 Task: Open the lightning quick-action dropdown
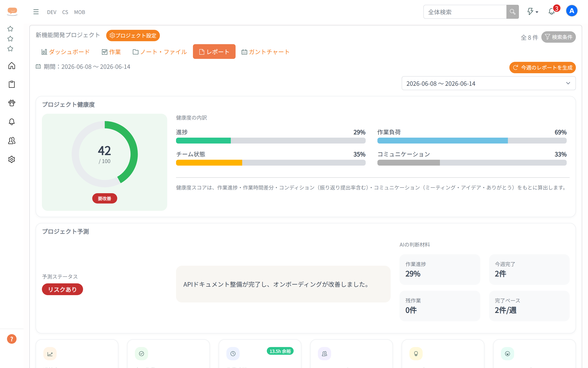pos(533,12)
